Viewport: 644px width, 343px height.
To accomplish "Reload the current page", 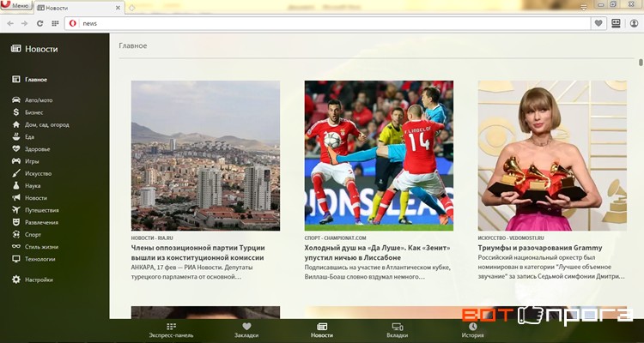I will click(39, 23).
